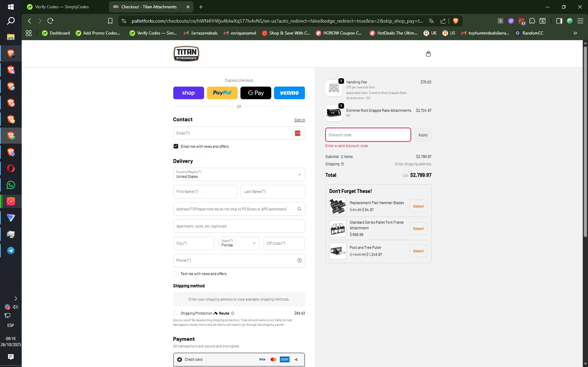The image size is (588, 367).
Task: Click the Extreme Root Grapple Rake thumbnail
Action: click(334, 113)
